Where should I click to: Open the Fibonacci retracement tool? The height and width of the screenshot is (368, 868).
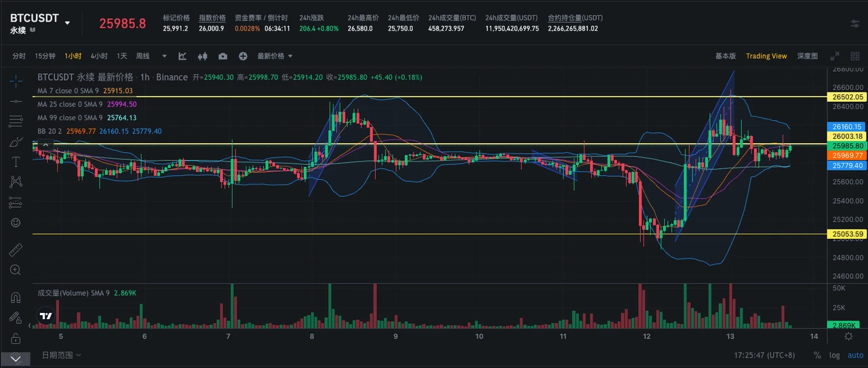[16, 122]
